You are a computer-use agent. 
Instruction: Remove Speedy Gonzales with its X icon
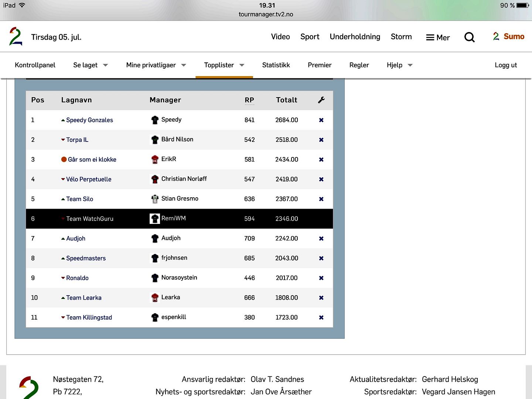(x=321, y=120)
